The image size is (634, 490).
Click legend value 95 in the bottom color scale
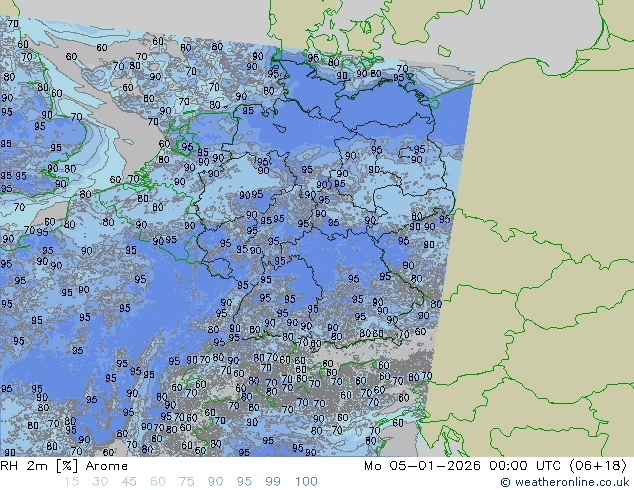[x=244, y=482]
